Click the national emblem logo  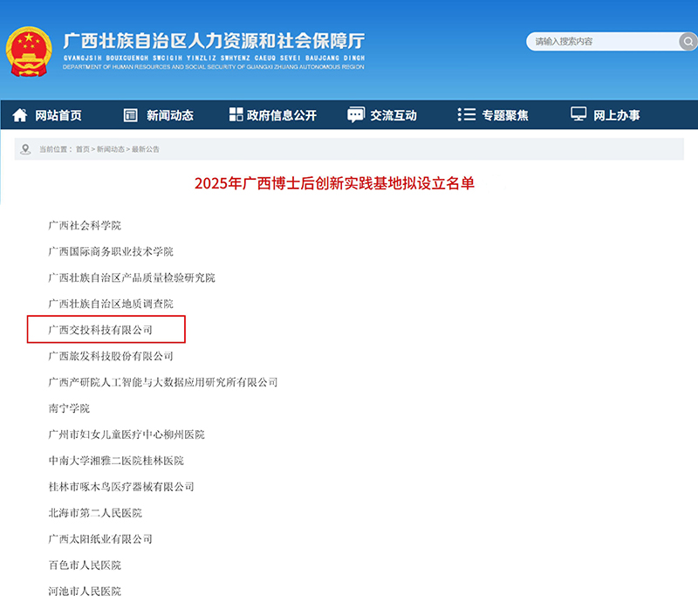click(31, 48)
